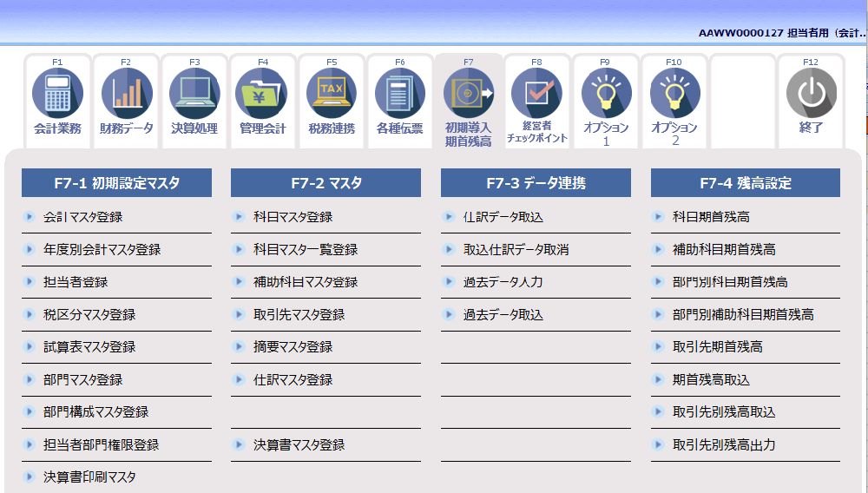Open 取引先マスタ登録
Screen dimensions: 868x493
pos(299,315)
